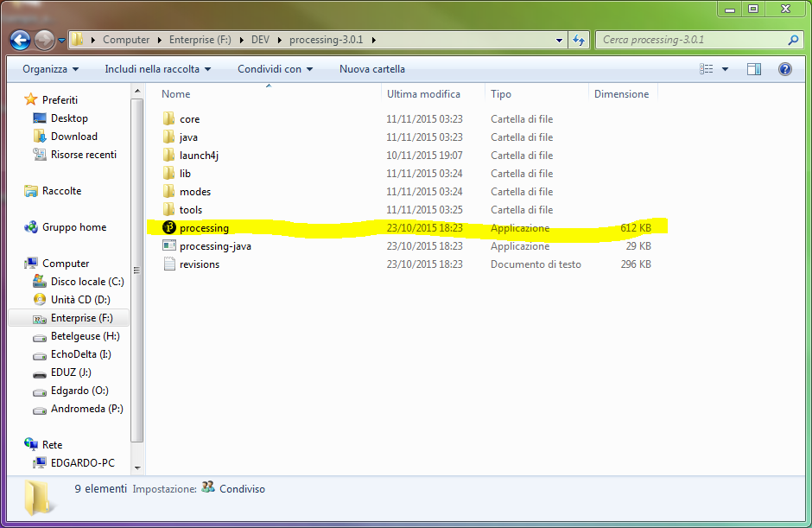Expand the arrow after DEV breadcrumb
812x528 pixels.
point(279,40)
